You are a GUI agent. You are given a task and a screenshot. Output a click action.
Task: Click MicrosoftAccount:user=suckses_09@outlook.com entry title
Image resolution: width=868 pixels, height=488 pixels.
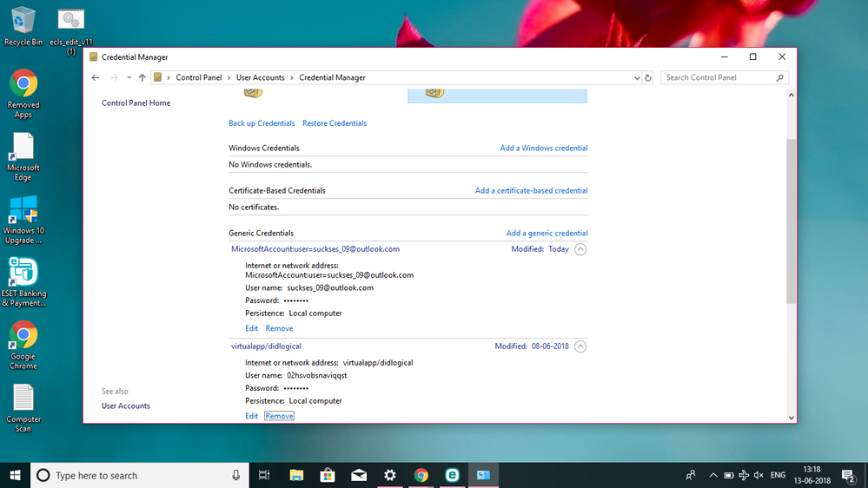point(315,249)
